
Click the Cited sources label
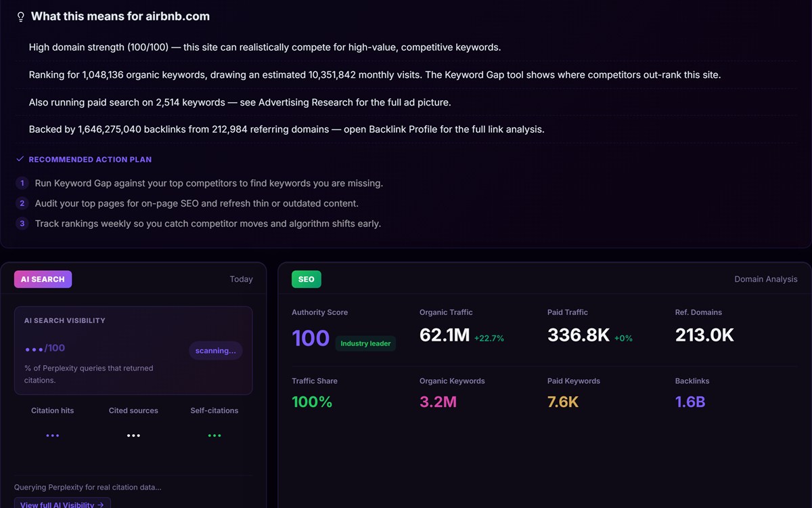point(133,410)
